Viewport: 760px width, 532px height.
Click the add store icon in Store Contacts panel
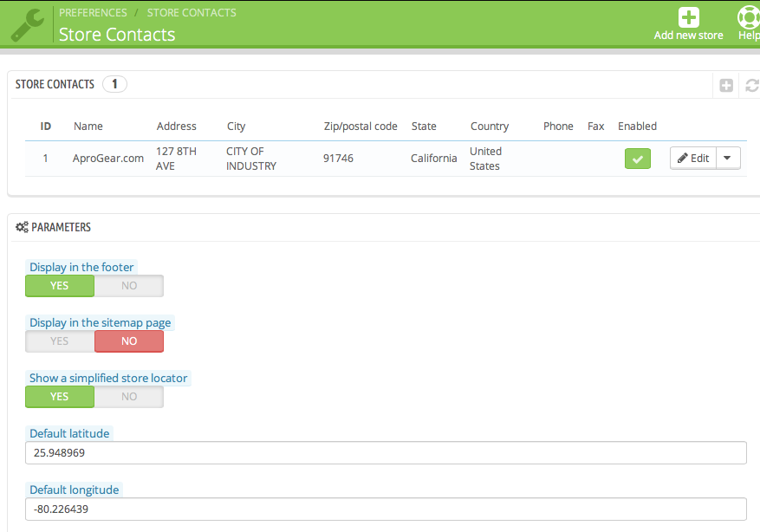[726, 85]
